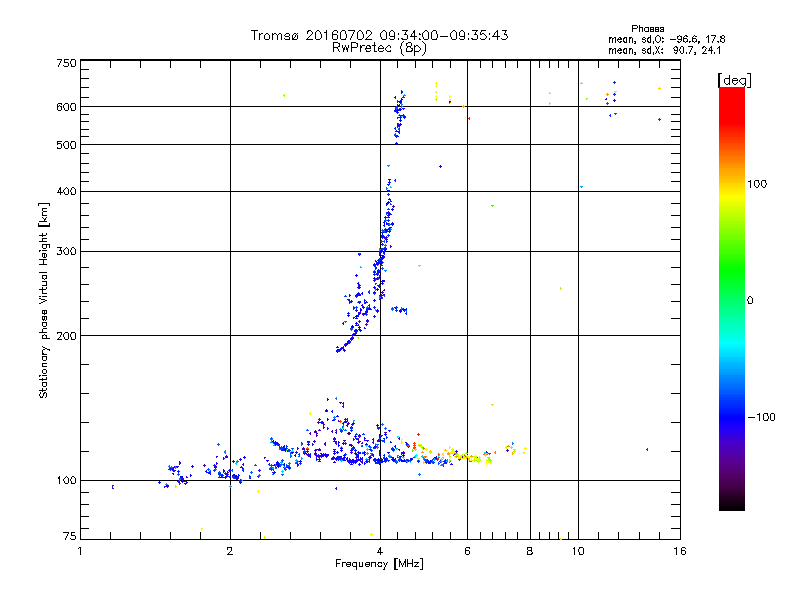800x600 pixels.
Task: Click the "mean, sd,X: 90.7, 24.1" line
Action: coord(664,50)
